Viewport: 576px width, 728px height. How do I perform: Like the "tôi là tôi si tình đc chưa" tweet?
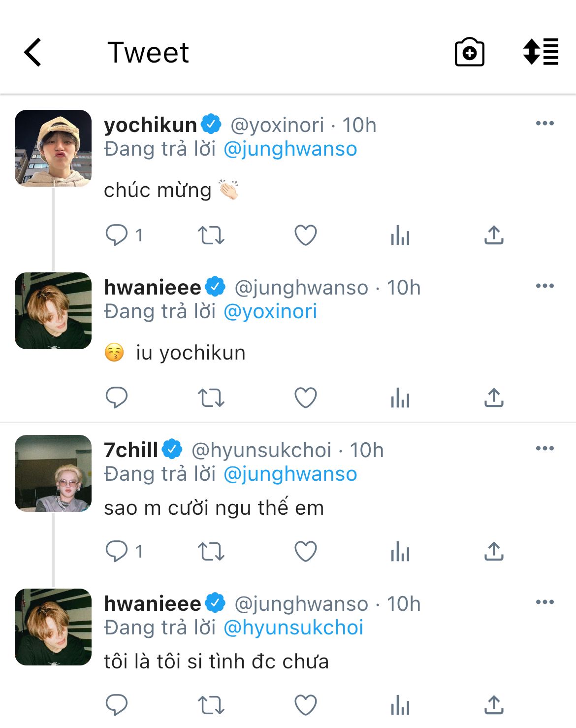[x=306, y=705]
